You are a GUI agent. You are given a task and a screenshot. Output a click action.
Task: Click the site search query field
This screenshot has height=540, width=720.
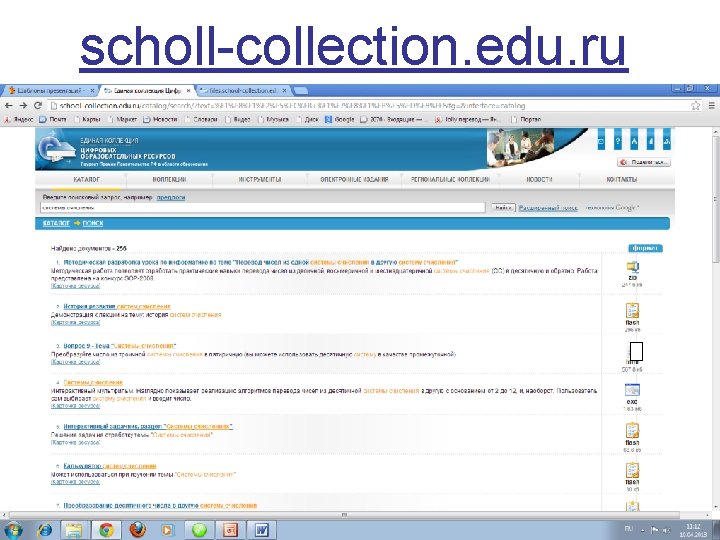[263, 208]
